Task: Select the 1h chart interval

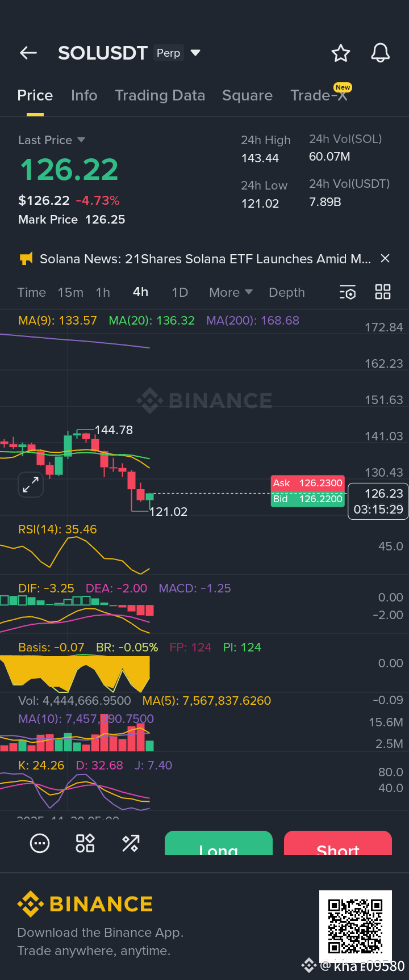Action: 103,292
